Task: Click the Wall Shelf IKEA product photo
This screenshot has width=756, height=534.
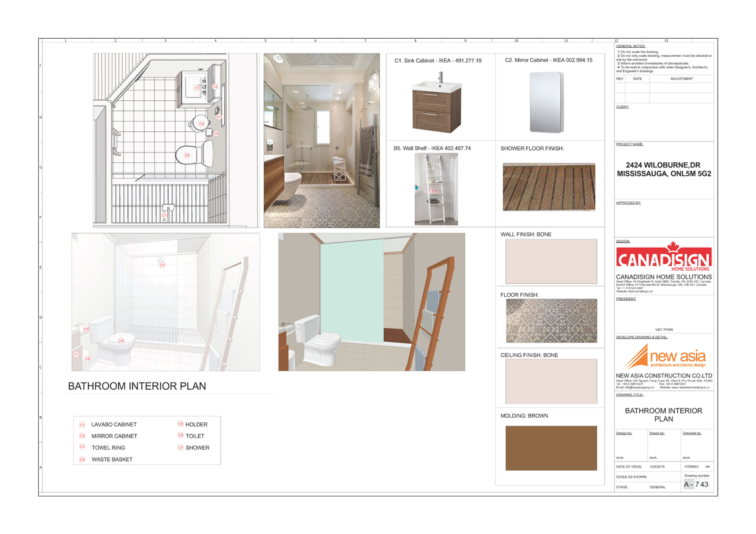Action: (436, 189)
